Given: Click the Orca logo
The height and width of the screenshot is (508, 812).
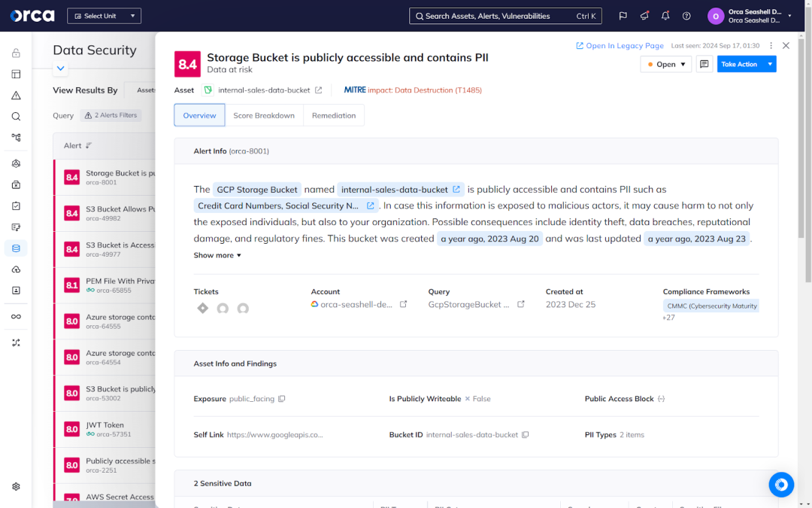Looking at the screenshot, I should tap(32, 16).
